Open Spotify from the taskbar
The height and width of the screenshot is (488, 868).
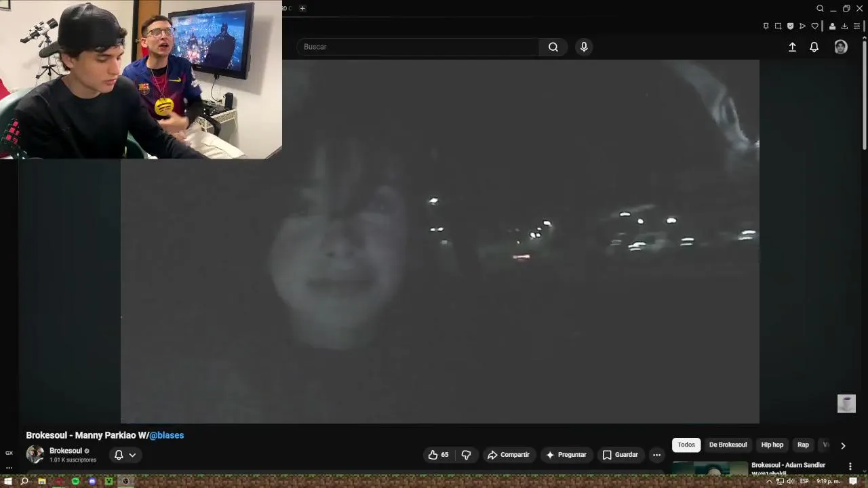(x=75, y=481)
